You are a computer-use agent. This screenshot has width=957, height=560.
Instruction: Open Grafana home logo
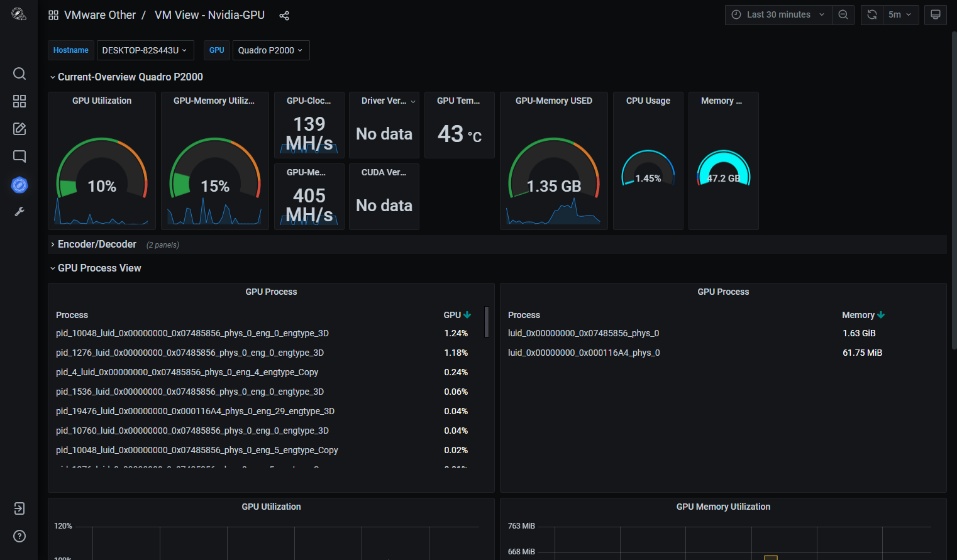click(19, 14)
